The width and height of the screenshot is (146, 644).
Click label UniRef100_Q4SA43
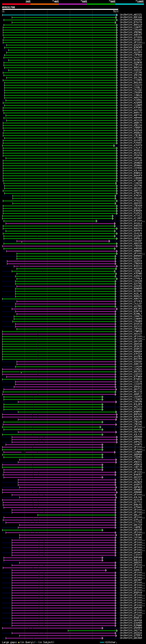[131, 553]
